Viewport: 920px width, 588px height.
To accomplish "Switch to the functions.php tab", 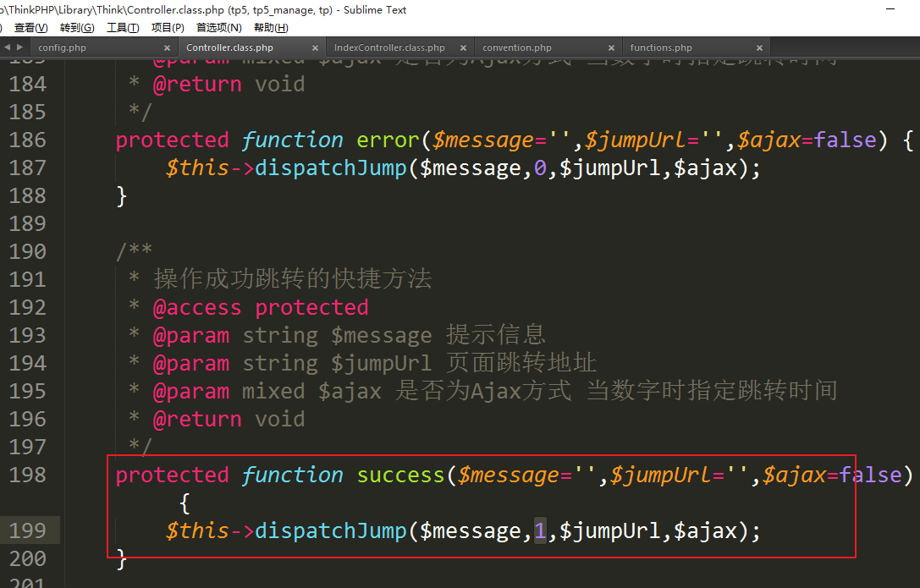I will [x=661, y=48].
